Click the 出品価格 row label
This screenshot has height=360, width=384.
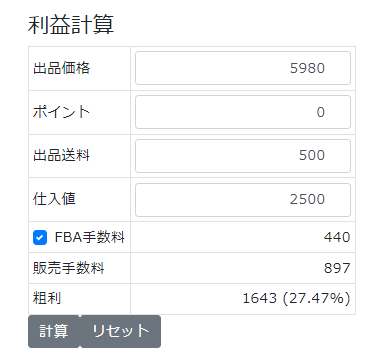pos(62,68)
